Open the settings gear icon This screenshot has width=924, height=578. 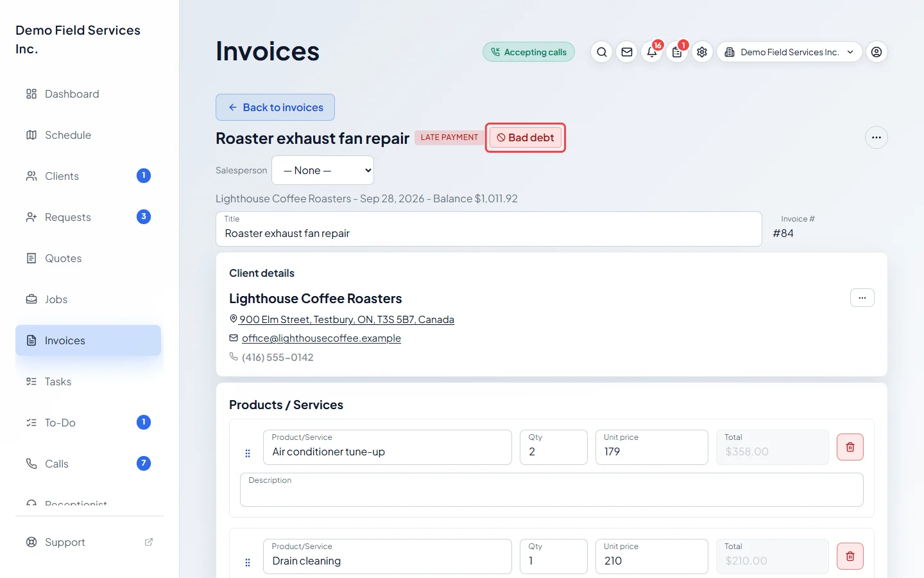point(702,52)
